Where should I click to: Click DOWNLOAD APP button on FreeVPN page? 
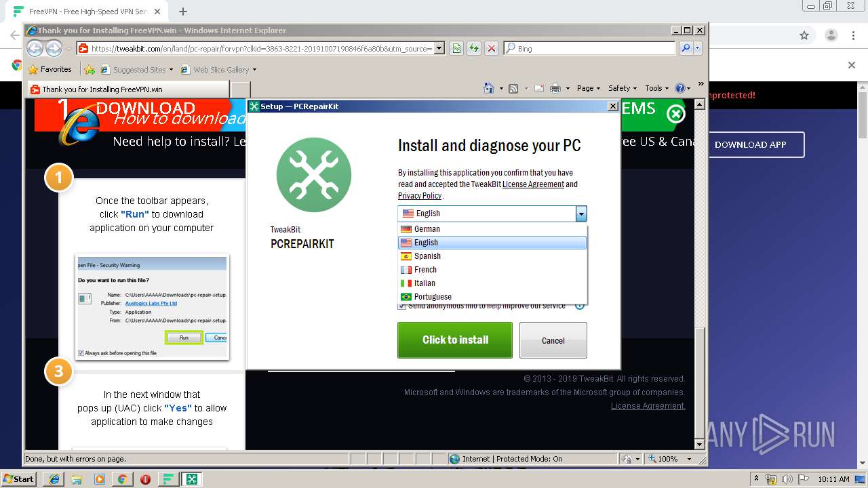(751, 144)
